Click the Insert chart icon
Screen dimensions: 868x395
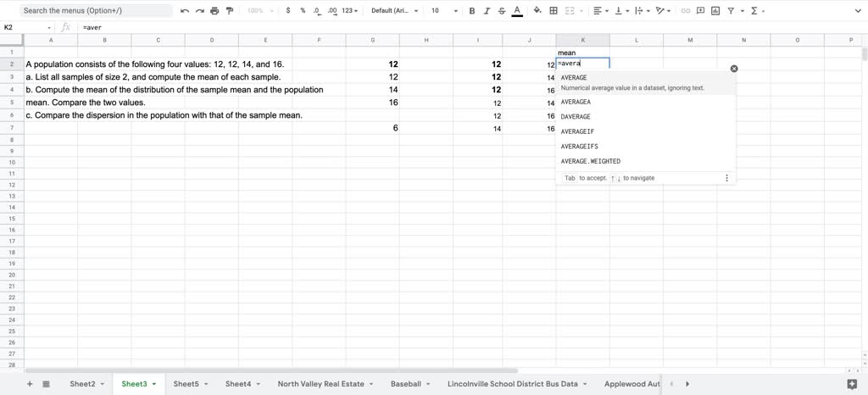click(715, 11)
